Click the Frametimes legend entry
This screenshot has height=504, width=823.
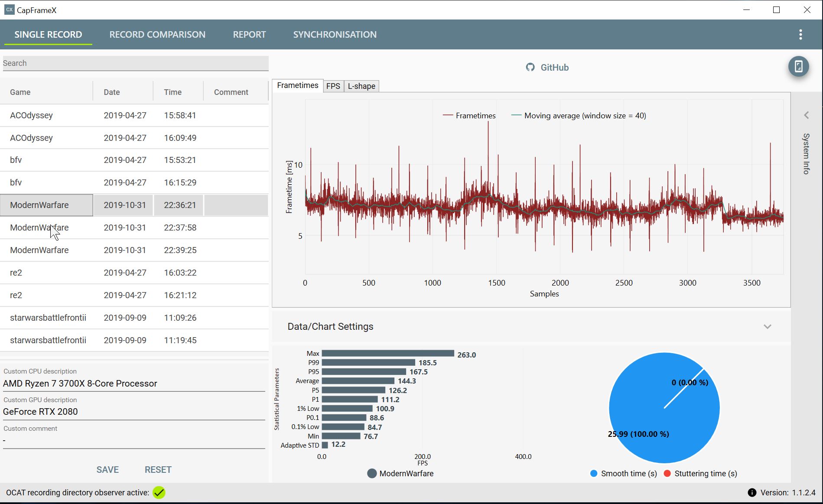click(x=469, y=116)
